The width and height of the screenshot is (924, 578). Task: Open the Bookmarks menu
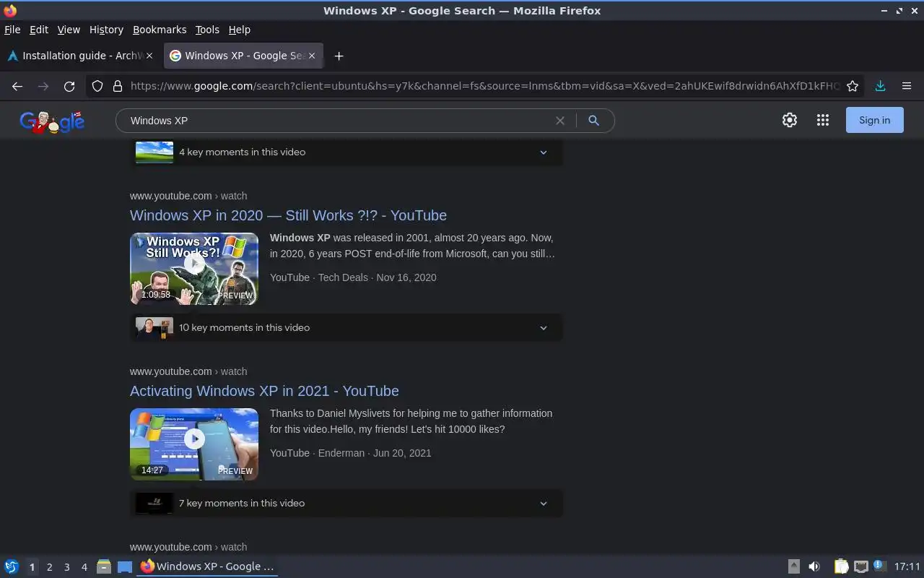pyautogui.click(x=160, y=30)
